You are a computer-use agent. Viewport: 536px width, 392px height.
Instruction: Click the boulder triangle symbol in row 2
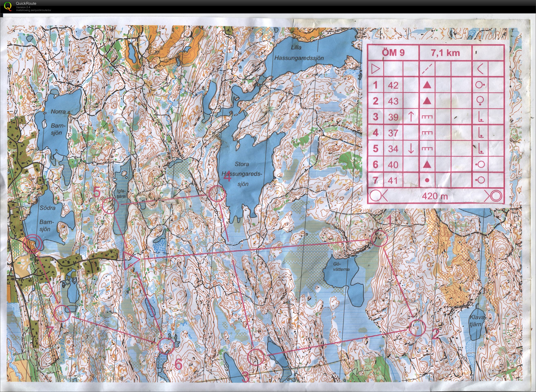click(427, 101)
